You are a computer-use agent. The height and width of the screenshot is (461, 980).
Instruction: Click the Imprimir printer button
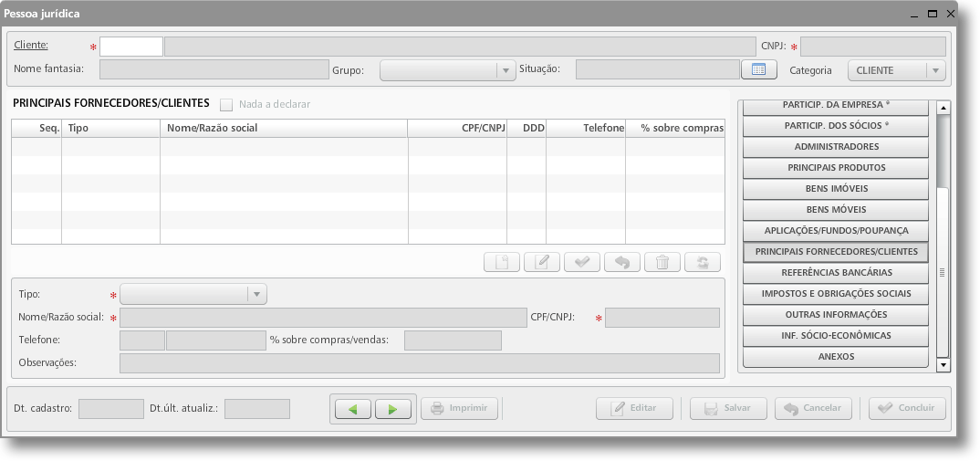(459, 408)
